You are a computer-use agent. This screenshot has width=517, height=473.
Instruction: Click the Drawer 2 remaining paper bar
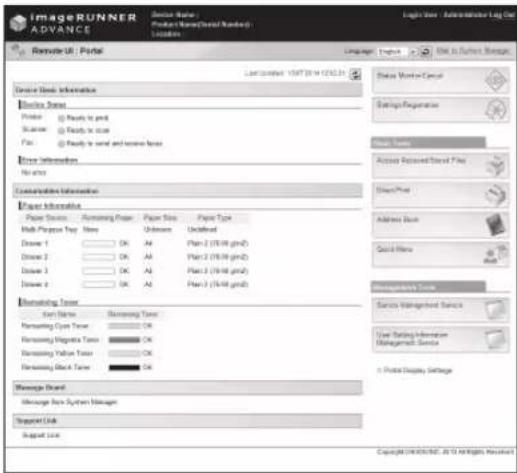(99, 257)
